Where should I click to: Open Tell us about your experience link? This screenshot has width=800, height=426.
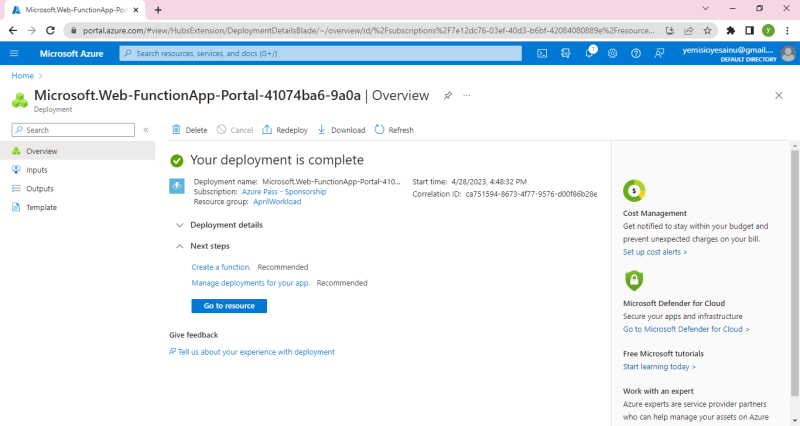tap(252, 352)
